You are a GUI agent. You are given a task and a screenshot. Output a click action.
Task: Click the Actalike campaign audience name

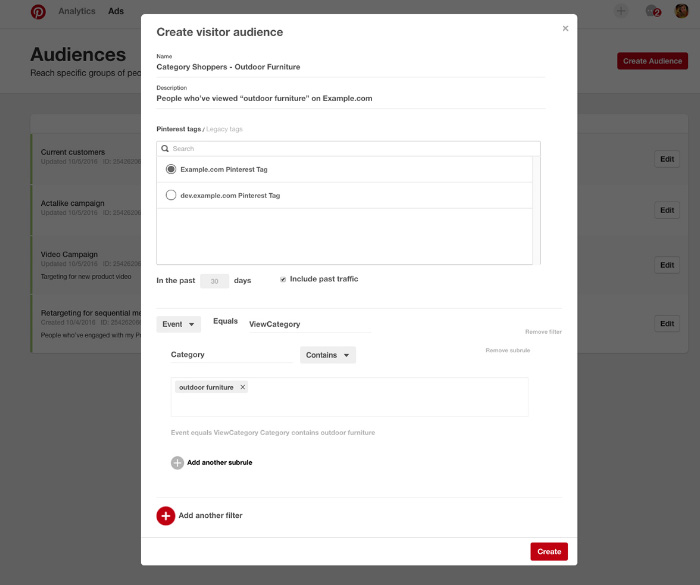point(72,203)
